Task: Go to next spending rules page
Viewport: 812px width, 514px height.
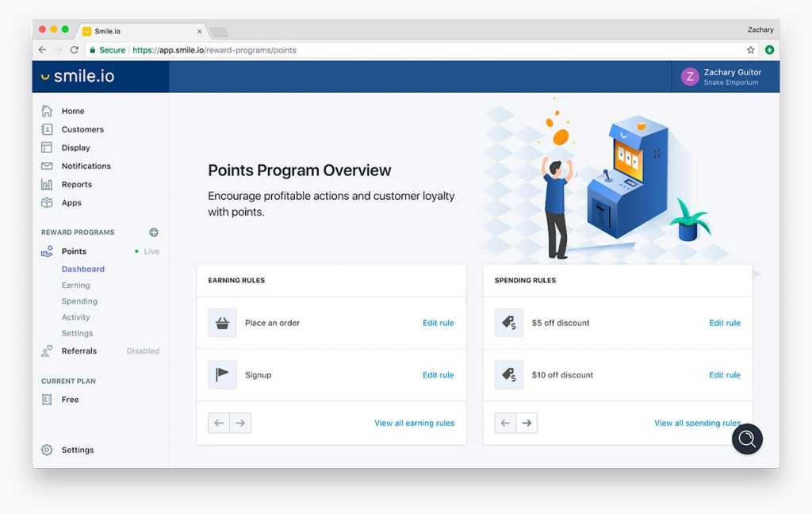Action: (x=527, y=424)
